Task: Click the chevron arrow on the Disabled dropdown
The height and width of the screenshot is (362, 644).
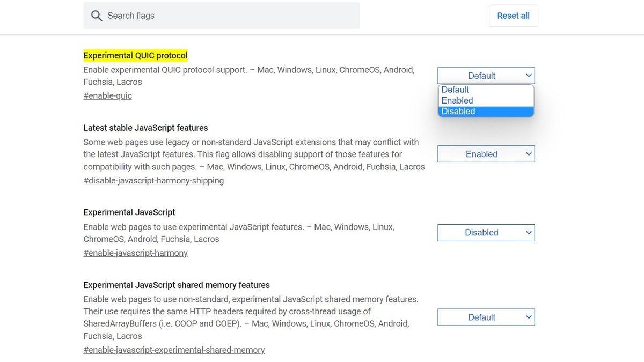Action: (528, 233)
